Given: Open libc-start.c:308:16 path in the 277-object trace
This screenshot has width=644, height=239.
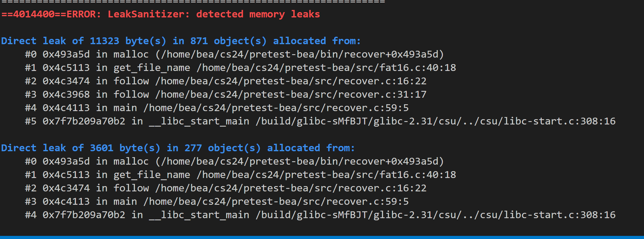Looking at the screenshot, I should pos(435,215).
